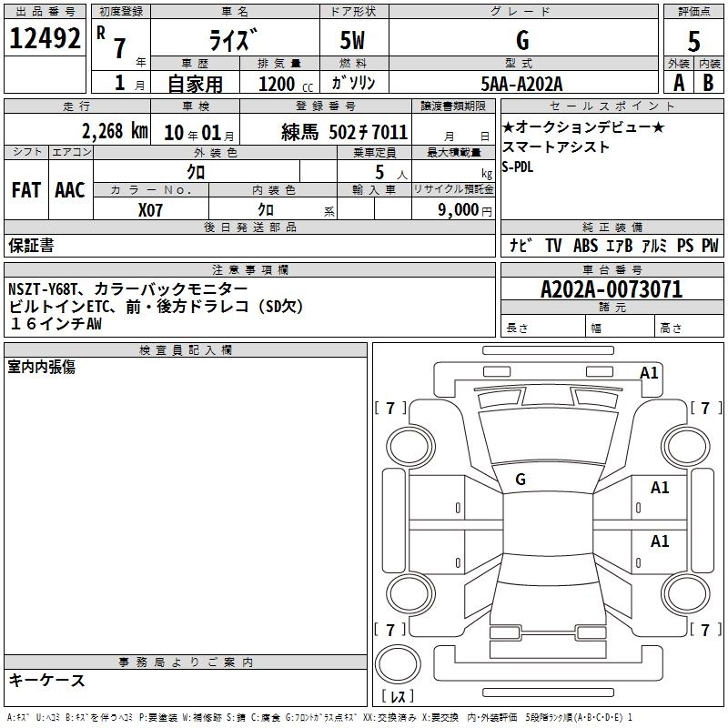This screenshot has width=728, height=728.
Task: Select the PW power window label
Action: 709,245
